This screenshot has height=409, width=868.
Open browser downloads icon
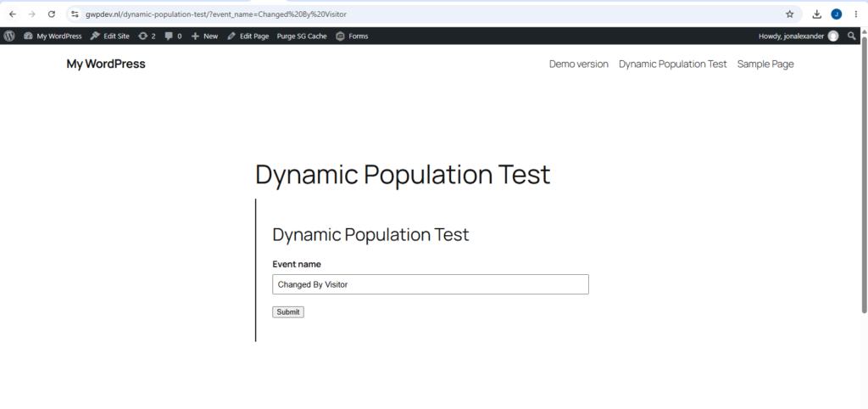817,14
